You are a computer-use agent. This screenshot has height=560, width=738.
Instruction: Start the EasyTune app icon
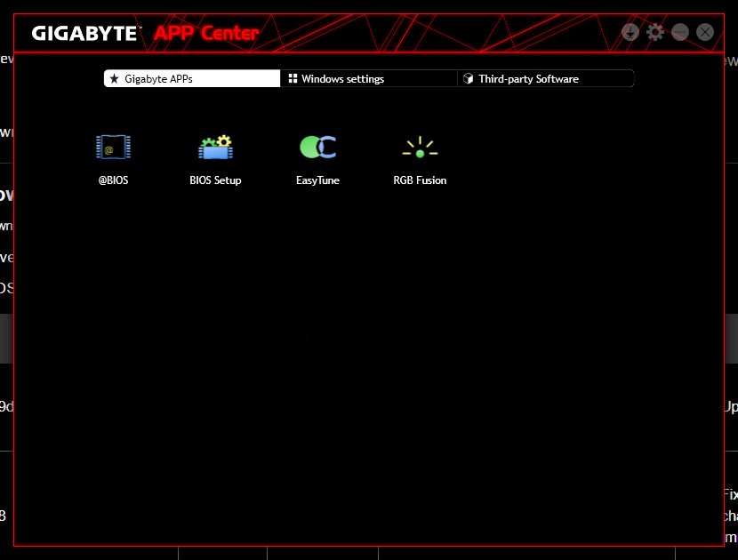317,148
